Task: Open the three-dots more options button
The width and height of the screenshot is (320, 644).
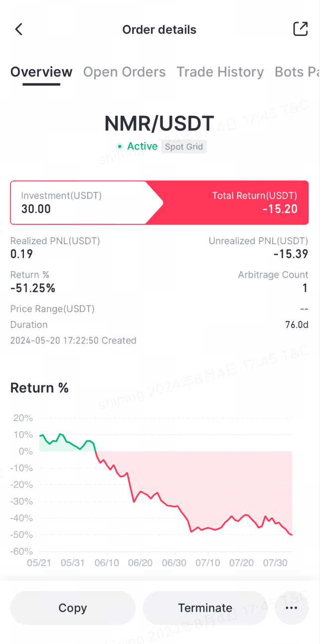Action: (x=291, y=608)
